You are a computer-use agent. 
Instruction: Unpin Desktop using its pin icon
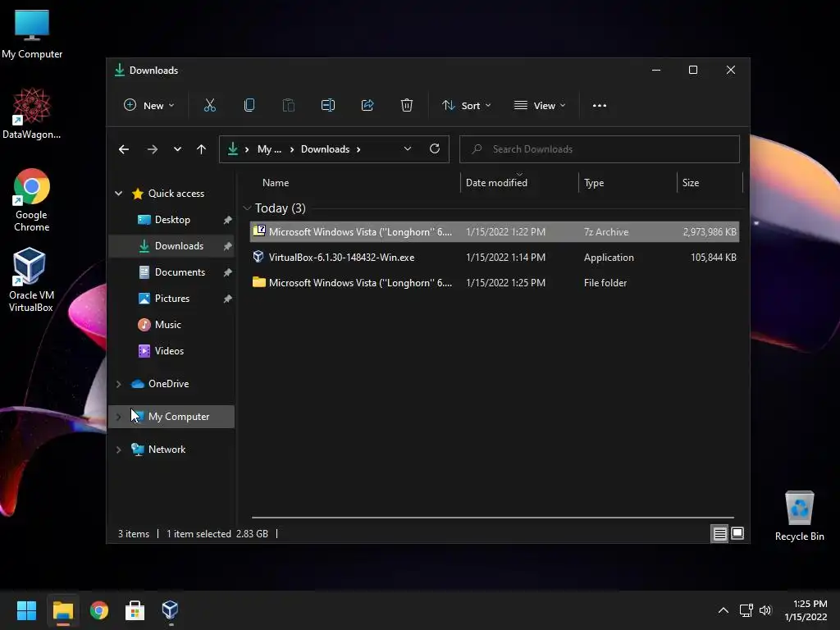click(228, 220)
